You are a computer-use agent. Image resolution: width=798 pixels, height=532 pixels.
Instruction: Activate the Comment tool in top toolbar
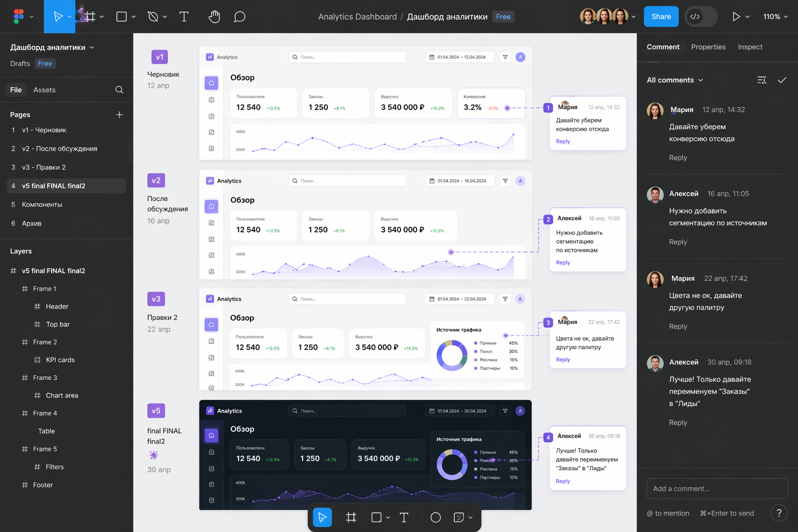[240, 17]
